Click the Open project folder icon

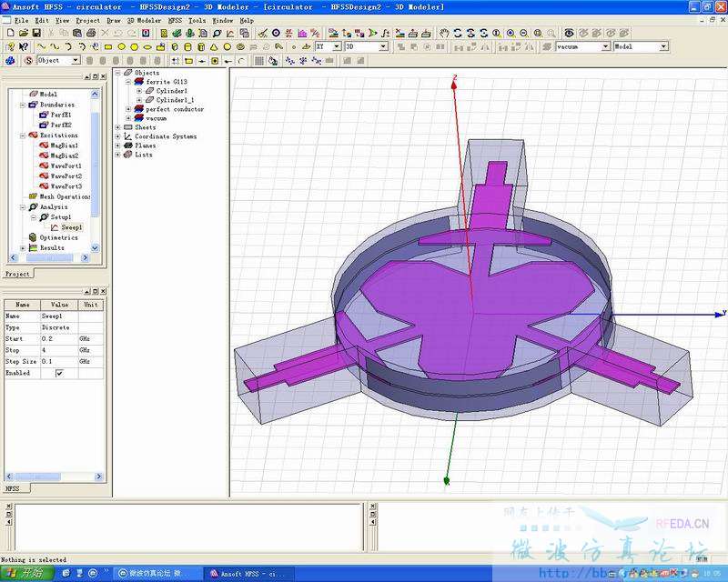pyautogui.click(x=24, y=33)
